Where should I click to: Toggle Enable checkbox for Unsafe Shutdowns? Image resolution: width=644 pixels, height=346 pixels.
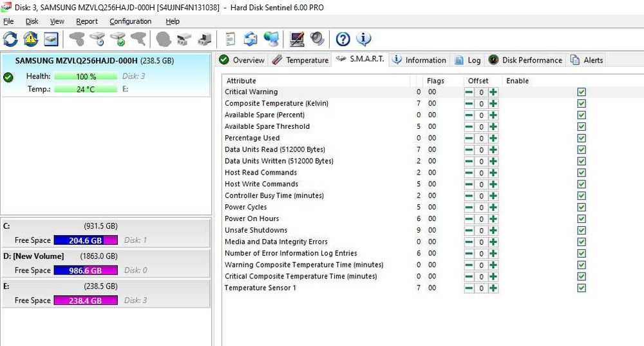tap(581, 230)
